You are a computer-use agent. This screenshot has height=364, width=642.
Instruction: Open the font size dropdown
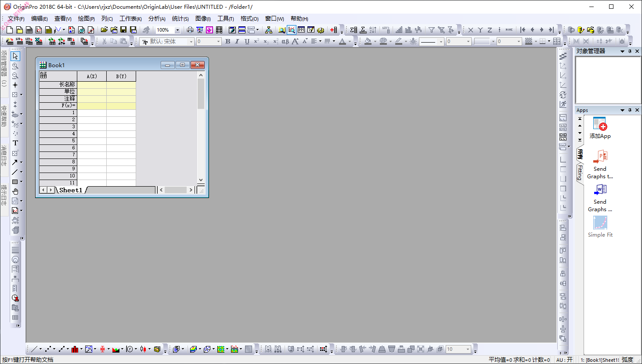click(218, 41)
